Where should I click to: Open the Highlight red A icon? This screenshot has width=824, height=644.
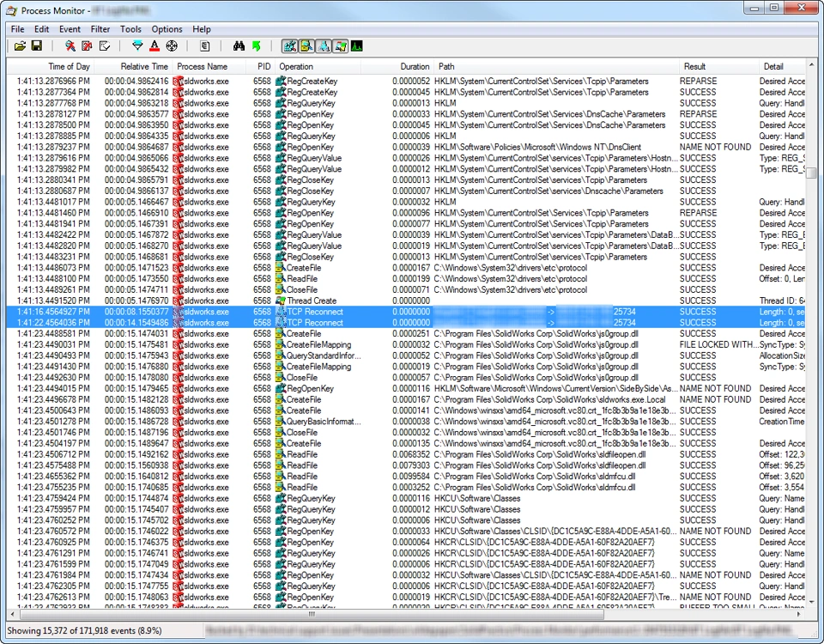pos(154,46)
